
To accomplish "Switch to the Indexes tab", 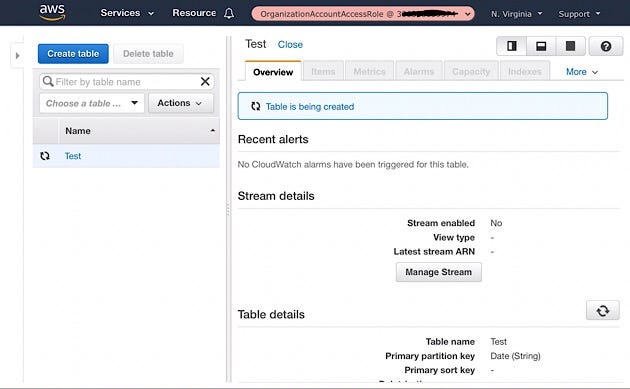I will [x=525, y=72].
